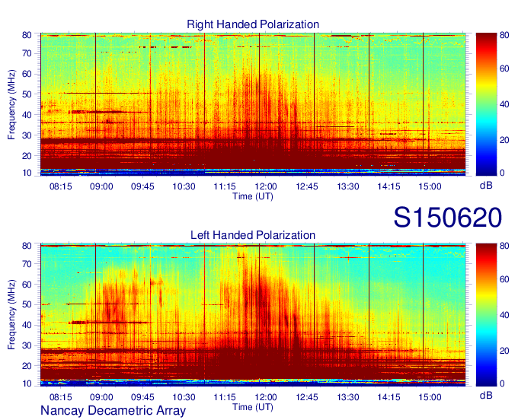Click the 09:00 tick label on the top plot
Image resolution: width=518 pixels, height=420 pixels.
coord(101,186)
